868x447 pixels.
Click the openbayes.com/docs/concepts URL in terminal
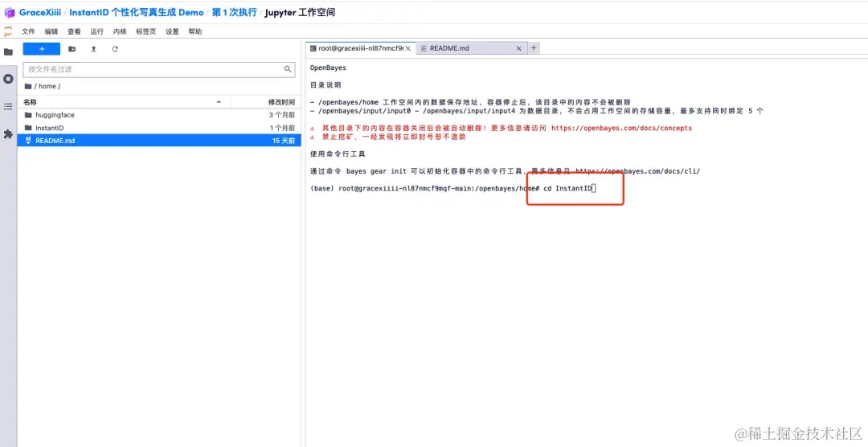pyautogui.click(x=621, y=128)
